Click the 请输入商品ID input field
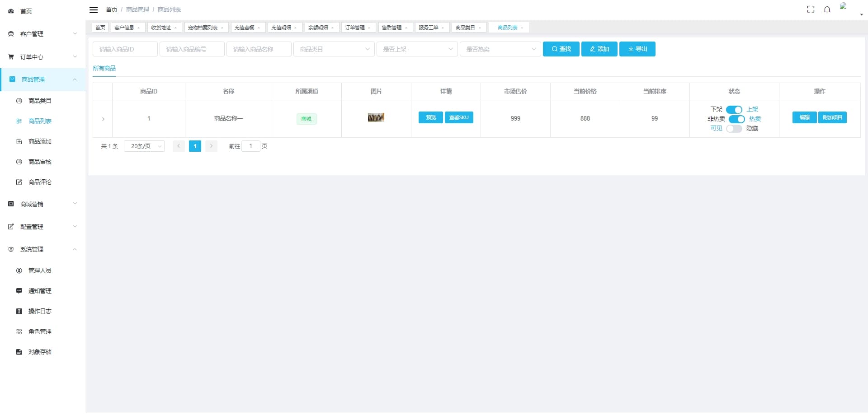The height and width of the screenshot is (415, 868). 125,49
